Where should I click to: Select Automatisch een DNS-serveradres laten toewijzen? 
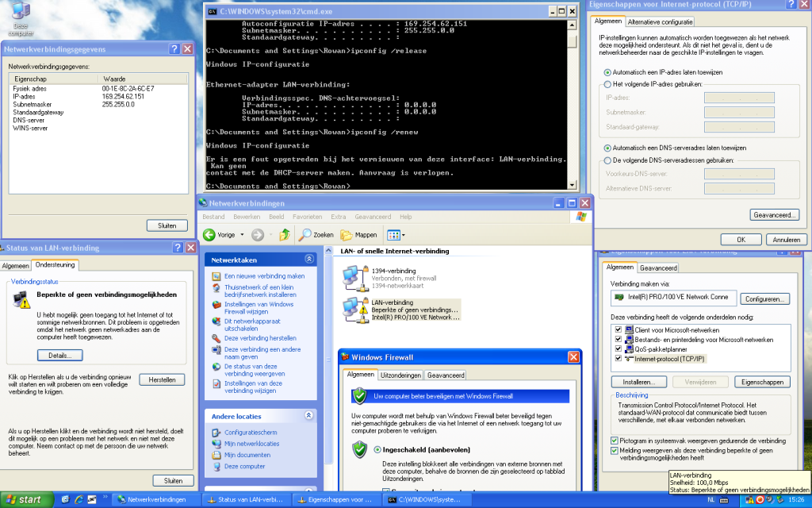(607, 148)
